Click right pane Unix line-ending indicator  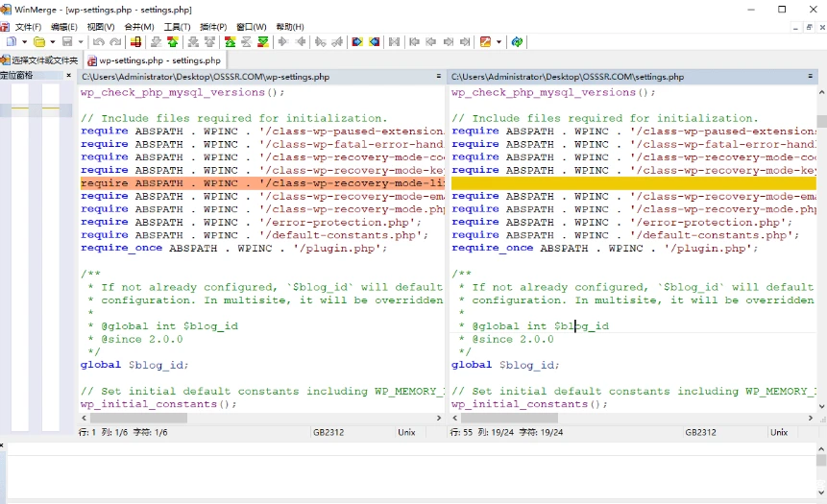click(x=778, y=432)
